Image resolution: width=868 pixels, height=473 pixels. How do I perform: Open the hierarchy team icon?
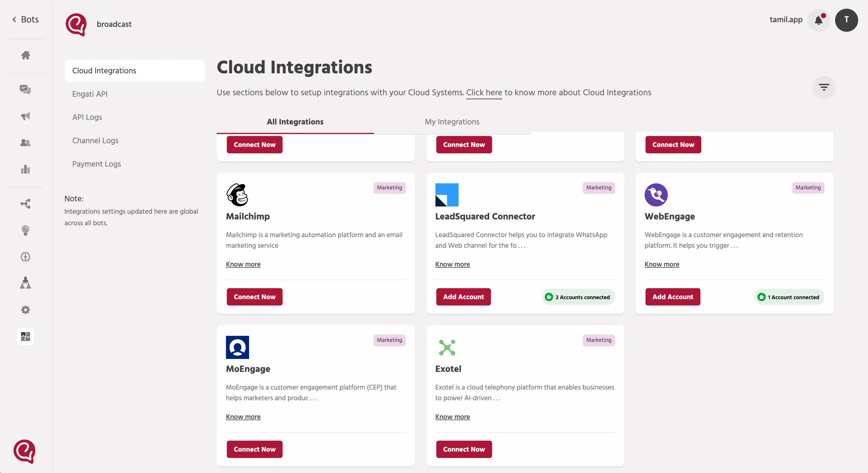[25, 283]
